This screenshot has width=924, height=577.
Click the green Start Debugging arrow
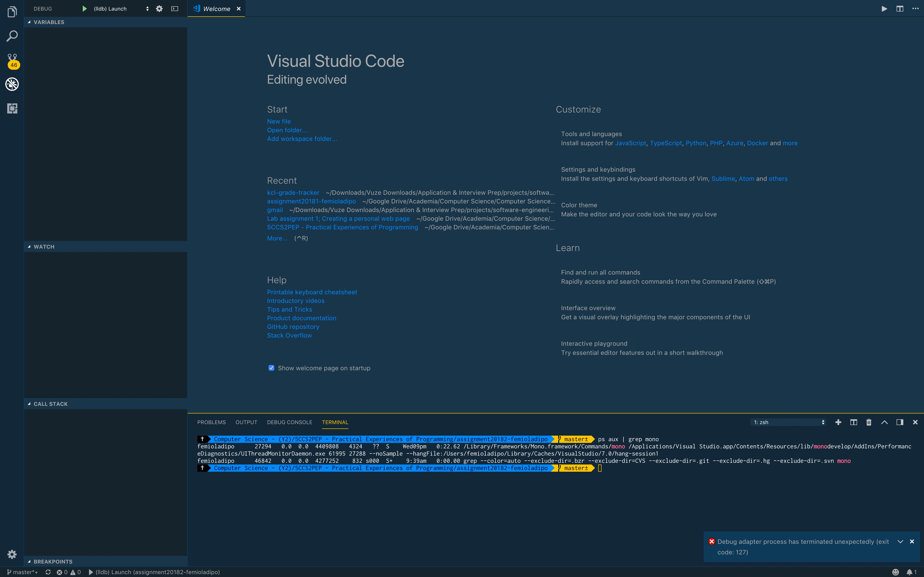tap(84, 9)
